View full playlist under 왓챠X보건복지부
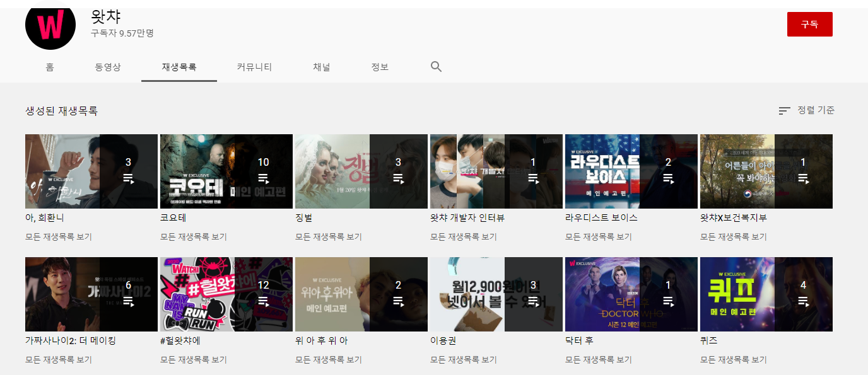This screenshot has width=868, height=375. [734, 237]
